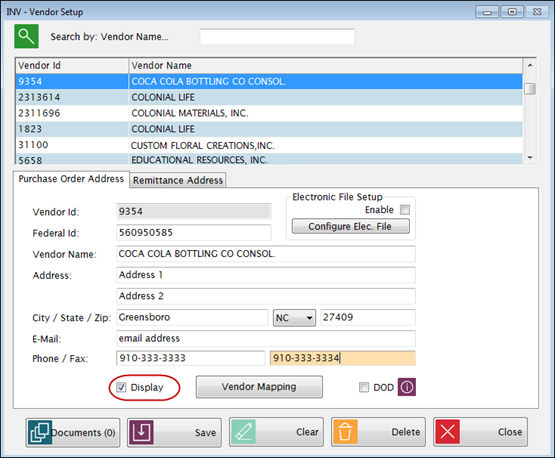Click the Vendor Name column header
Image resolution: width=555 pixels, height=458 pixels.
(326, 65)
